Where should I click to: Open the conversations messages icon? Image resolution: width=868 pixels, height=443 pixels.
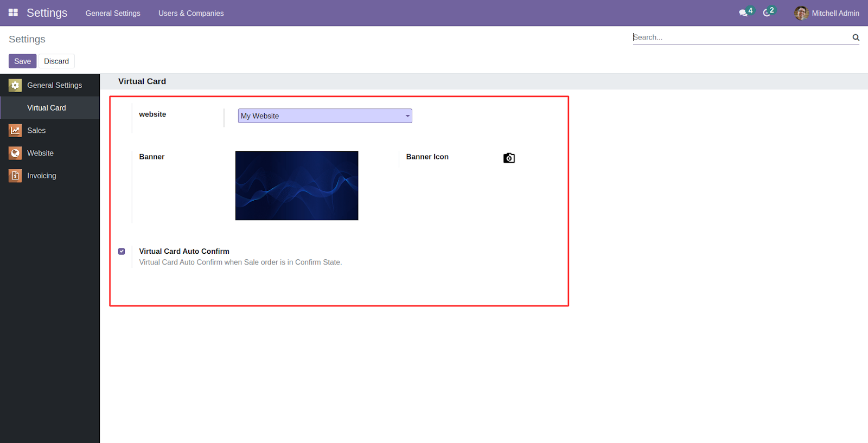(x=743, y=13)
